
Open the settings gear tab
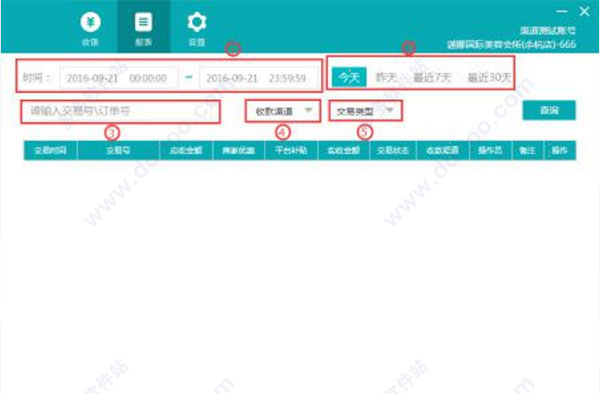pyautogui.click(x=197, y=28)
